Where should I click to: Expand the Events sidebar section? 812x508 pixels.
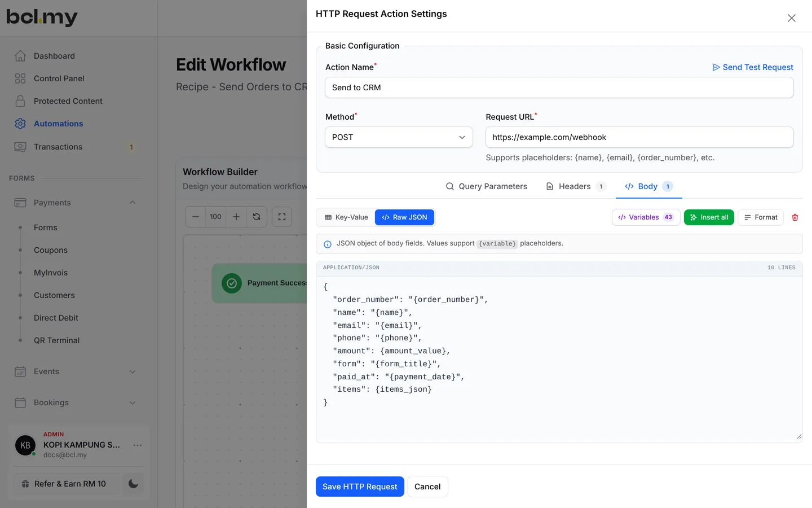[x=133, y=371]
